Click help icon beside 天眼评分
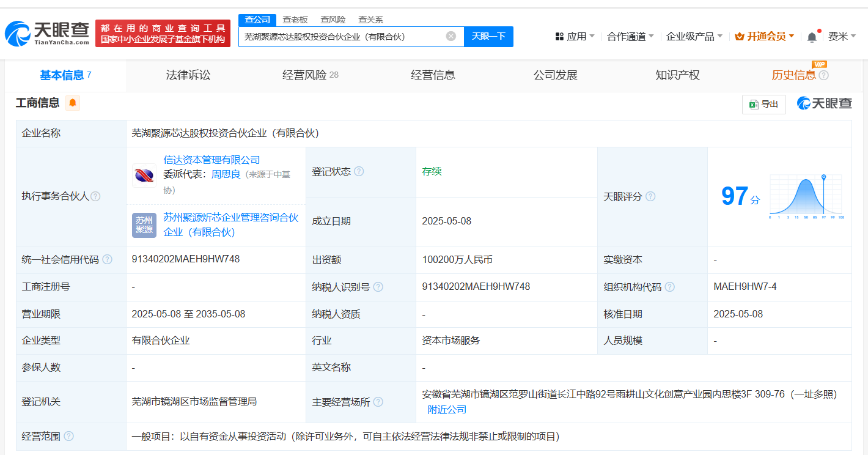 click(x=650, y=196)
